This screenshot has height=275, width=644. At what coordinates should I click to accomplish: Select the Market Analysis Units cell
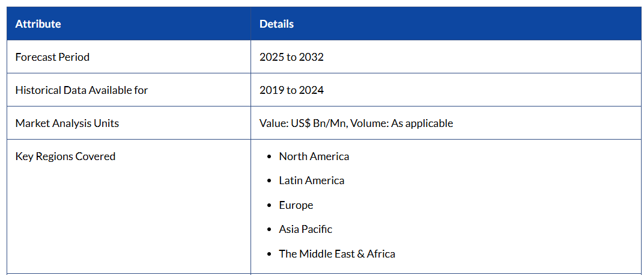[67, 123]
